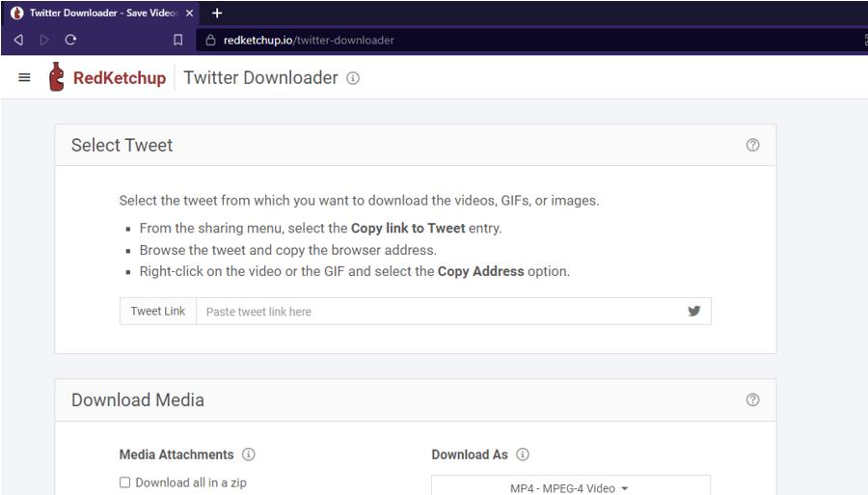
Task: Click the Copy Address bold text
Action: pos(480,271)
